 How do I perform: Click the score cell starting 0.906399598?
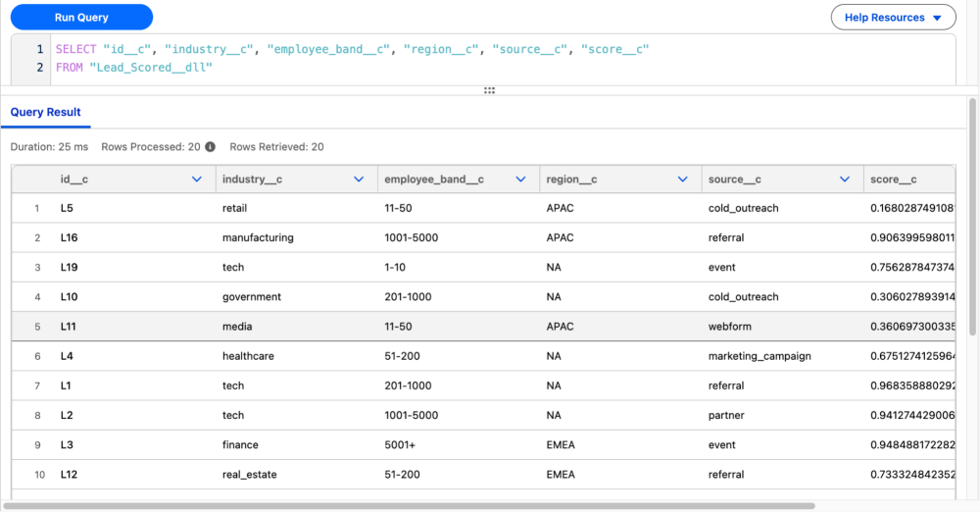tap(910, 237)
